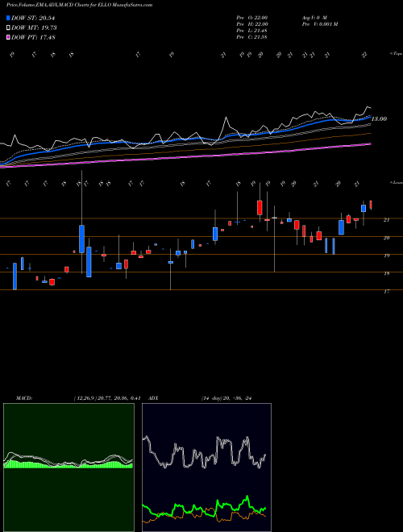Click the 'Pre V: 0.001 M' volume text

pyautogui.click(x=319, y=24)
